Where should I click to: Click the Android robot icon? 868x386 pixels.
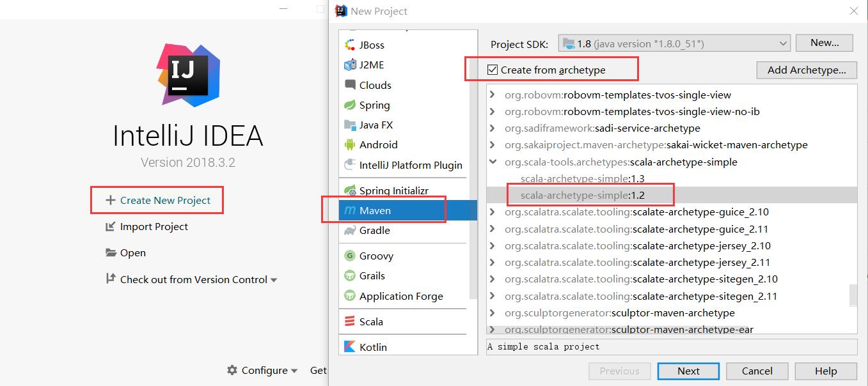click(x=350, y=144)
